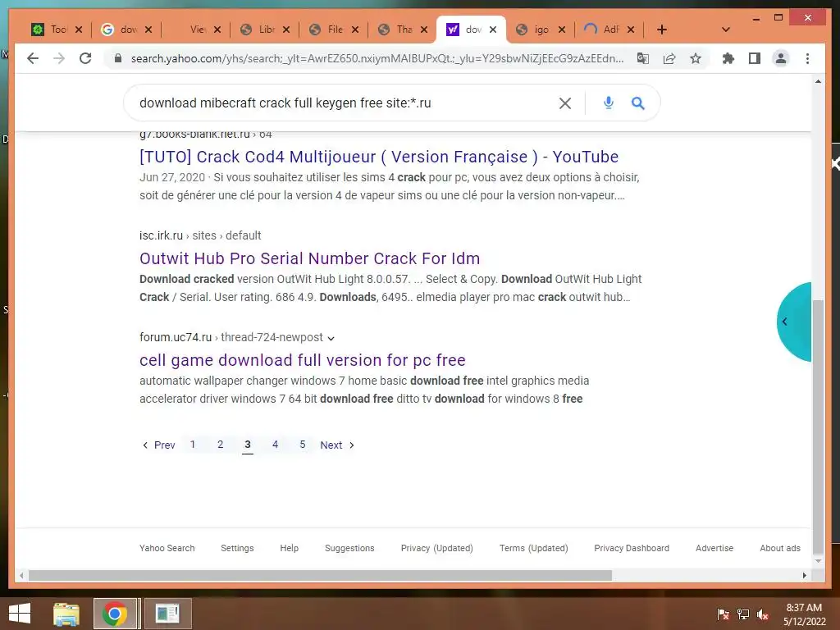Viewport: 840px width, 630px height.
Task: Go to results page 1
Action: click(x=192, y=445)
